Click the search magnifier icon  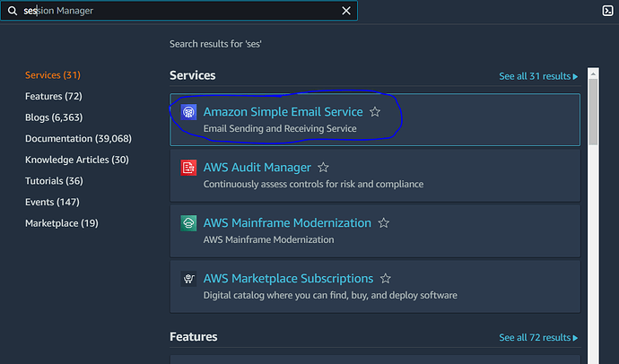(13, 11)
